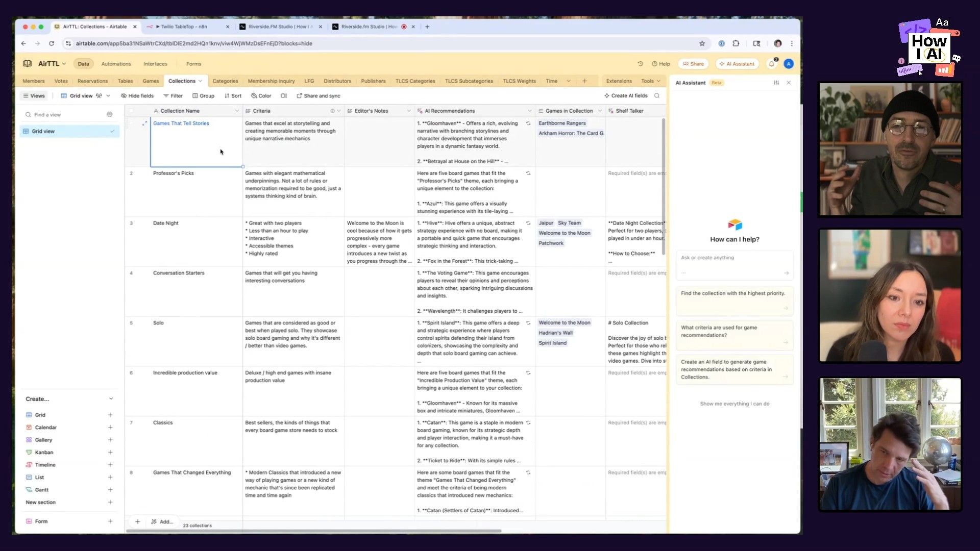Image resolution: width=980 pixels, height=551 pixels.
Task: Switch to the Forms tab
Action: click(x=193, y=64)
